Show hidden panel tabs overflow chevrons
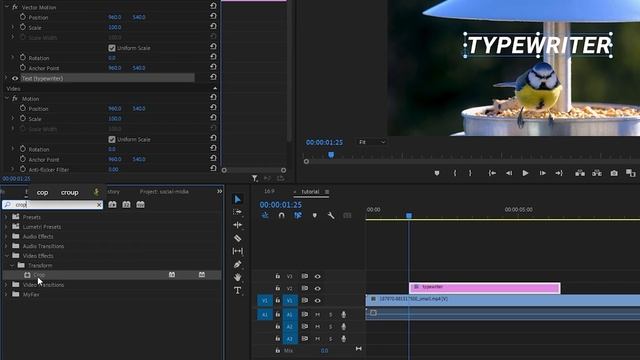640x360 pixels. click(x=220, y=191)
